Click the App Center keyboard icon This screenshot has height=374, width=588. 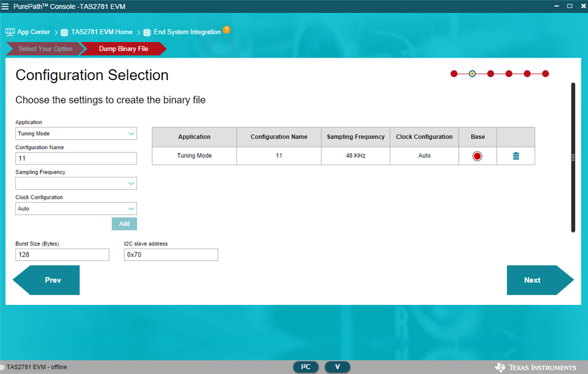coord(10,32)
